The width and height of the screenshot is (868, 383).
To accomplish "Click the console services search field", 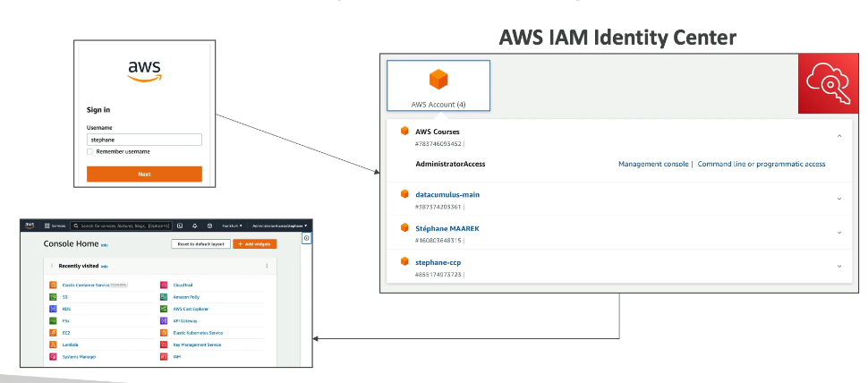I will (121, 226).
